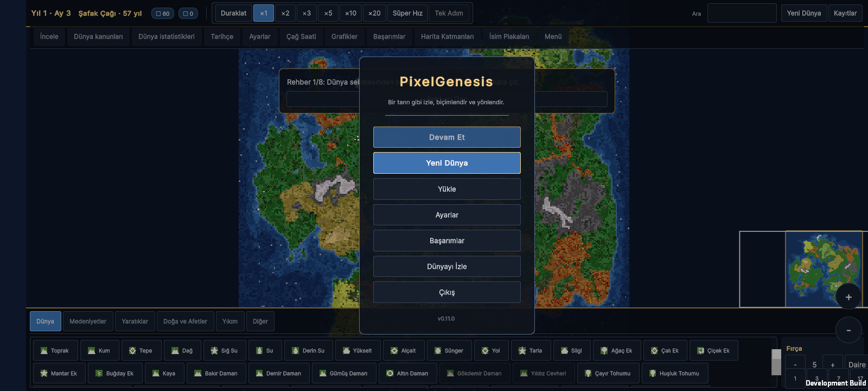Choose the Dağ terrain tool
The image size is (868, 391).
click(x=183, y=351)
